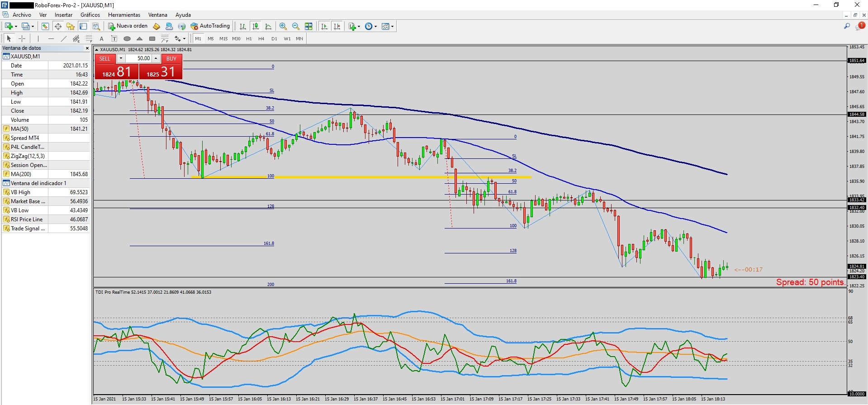Select the vertical line drawing tool

(x=38, y=39)
